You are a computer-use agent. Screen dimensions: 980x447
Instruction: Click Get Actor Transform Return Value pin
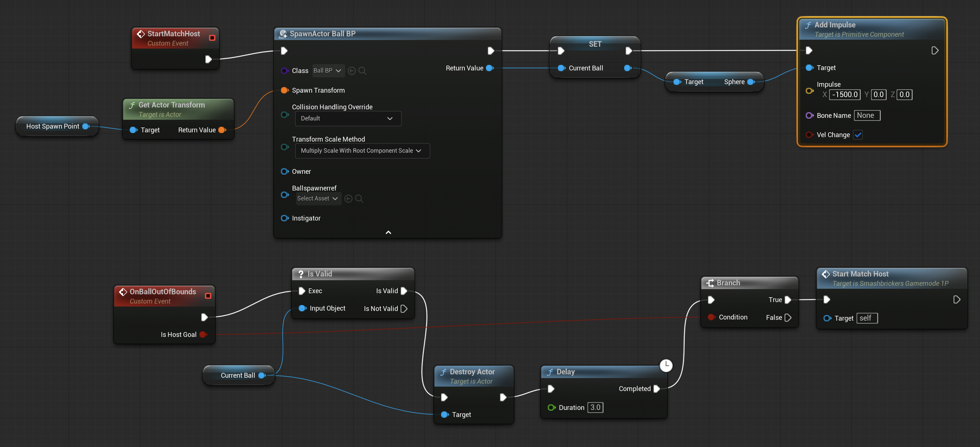point(222,130)
